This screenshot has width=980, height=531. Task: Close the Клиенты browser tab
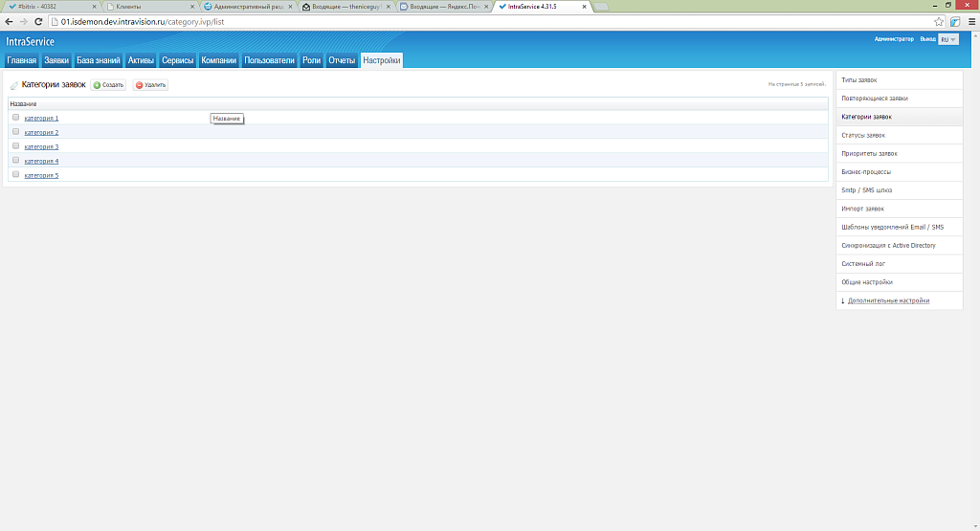(191, 7)
